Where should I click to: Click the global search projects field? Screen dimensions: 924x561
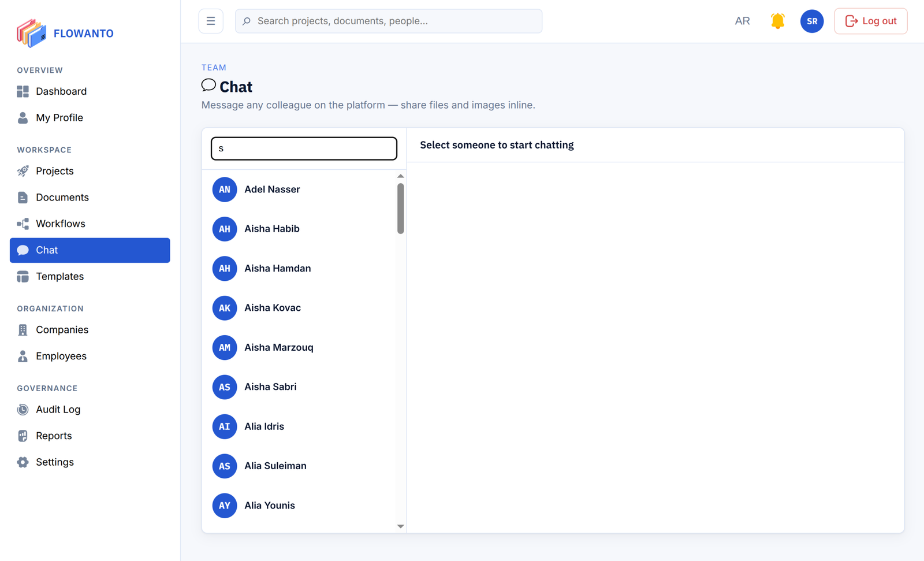pyautogui.click(x=389, y=21)
